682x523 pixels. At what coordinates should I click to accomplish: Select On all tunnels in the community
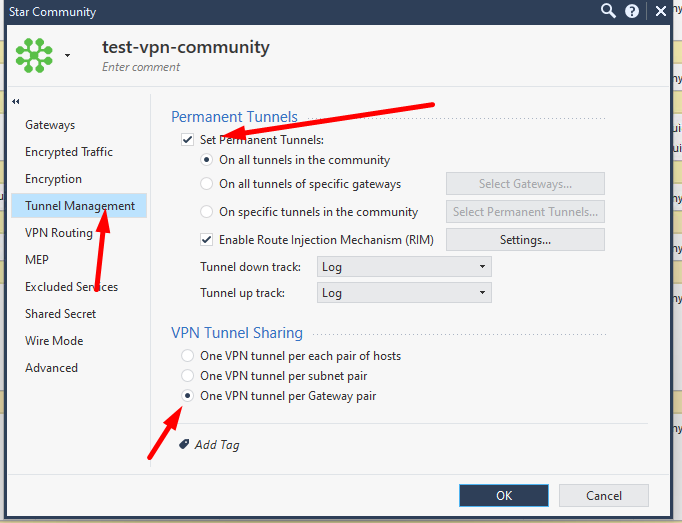(x=206, y=160)
